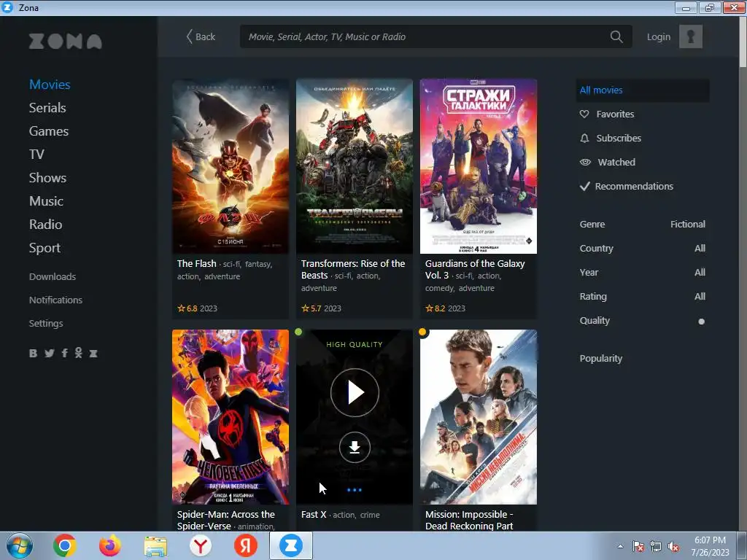Select the All movies tab

[642, 90]
